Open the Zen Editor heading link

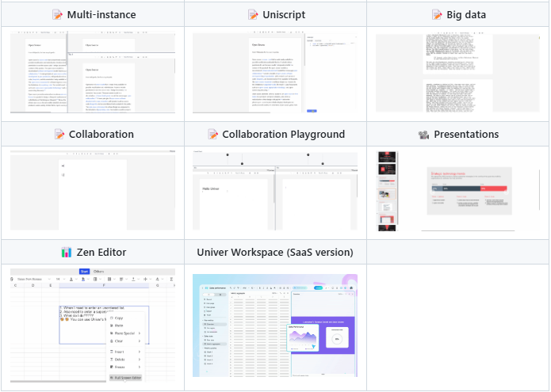[x=101, y=252]
